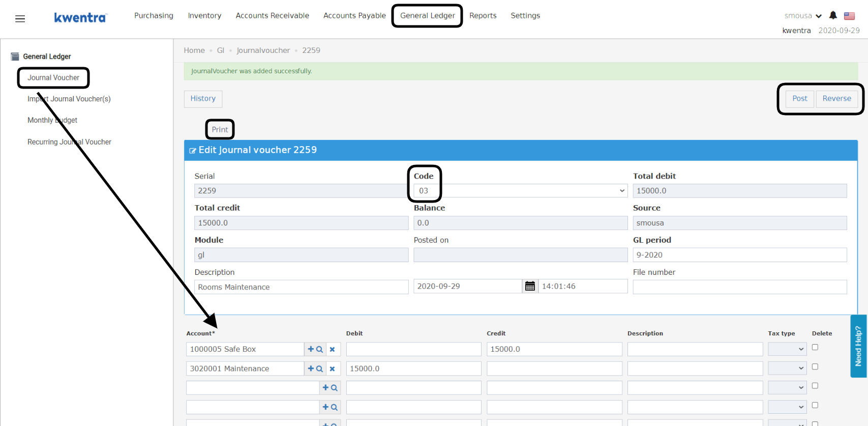868x426 pixels.
Task: Tick Delete checkbox for Safe Box row
Action: pyautogui.click(x=815, y=347)
